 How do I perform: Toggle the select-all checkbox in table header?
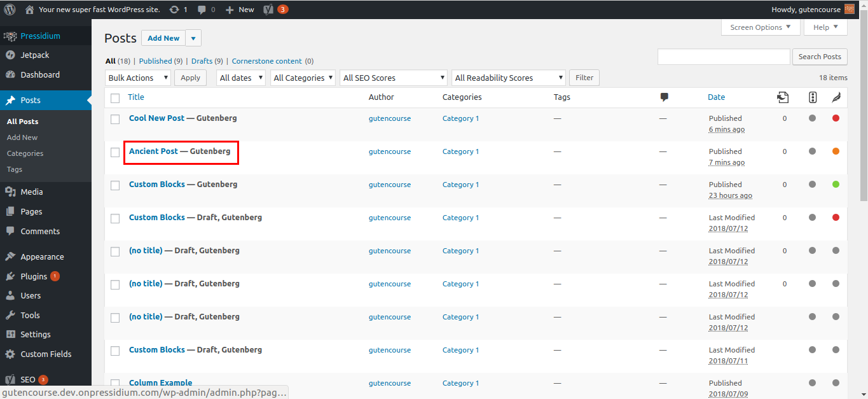(x=115, y=98)
